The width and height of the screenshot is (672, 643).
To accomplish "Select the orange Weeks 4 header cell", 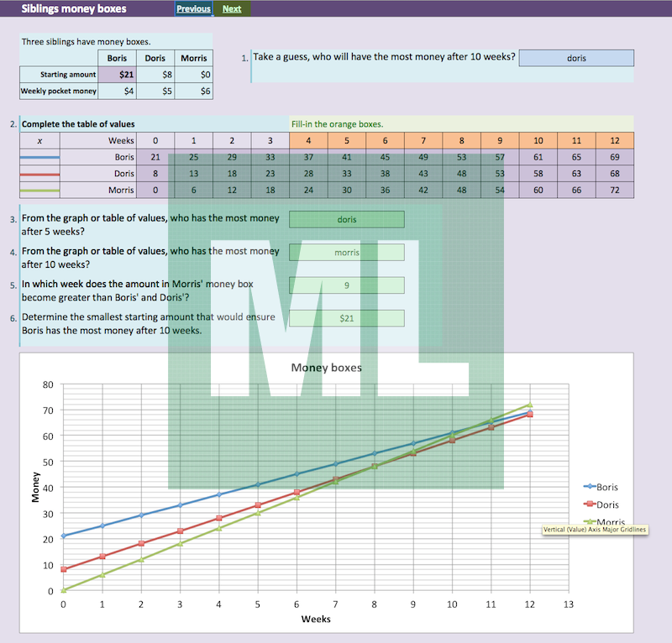I will [x=308, y=140].
